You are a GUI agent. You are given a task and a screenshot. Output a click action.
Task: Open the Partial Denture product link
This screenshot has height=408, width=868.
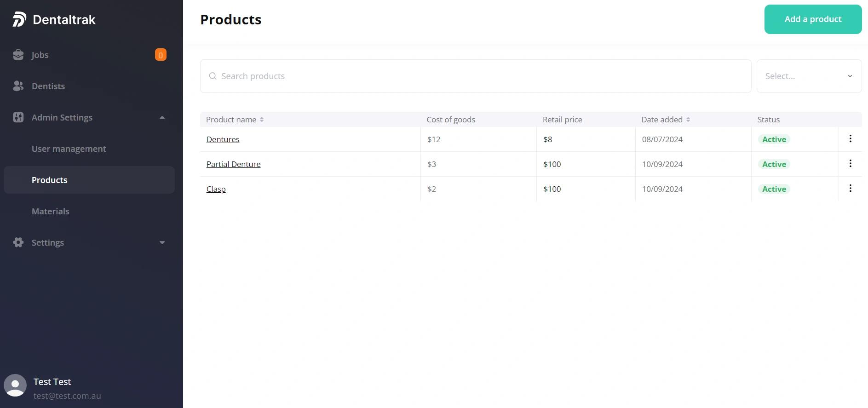233,164
